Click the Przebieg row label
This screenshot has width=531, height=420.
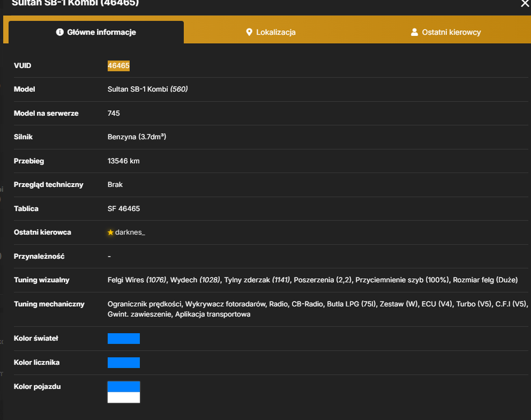[x=29, y=161]
